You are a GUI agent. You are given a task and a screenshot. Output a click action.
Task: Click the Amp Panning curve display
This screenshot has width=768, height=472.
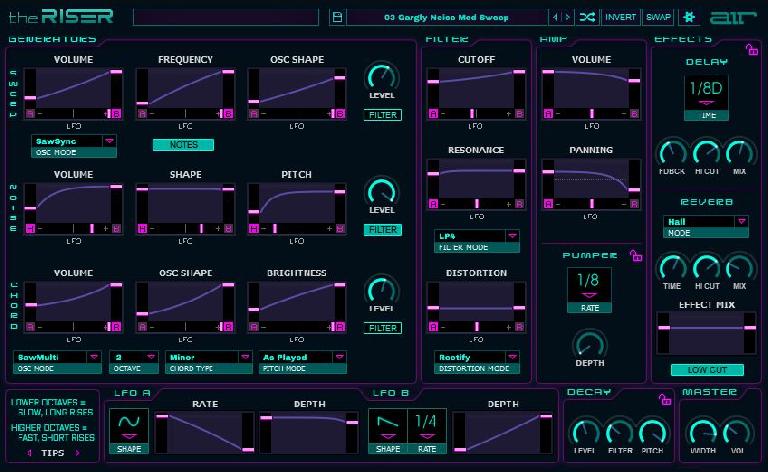pyautogui.click(x=591, y=178)
